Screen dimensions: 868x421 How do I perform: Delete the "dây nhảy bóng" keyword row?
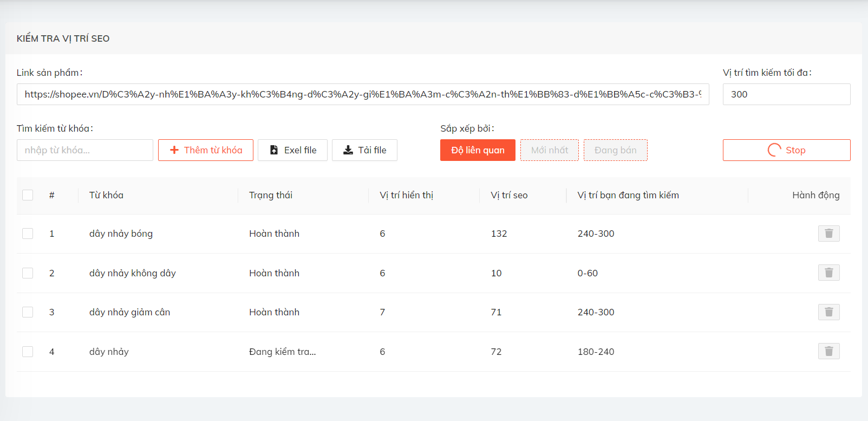coord(828,234)
